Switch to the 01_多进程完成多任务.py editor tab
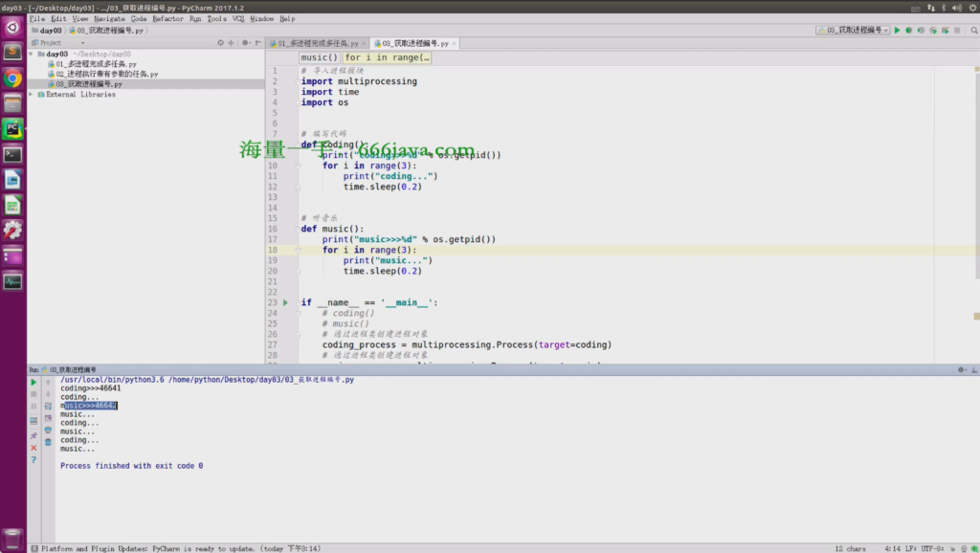Viewport: 980px width, 553px height. point(318,43)
